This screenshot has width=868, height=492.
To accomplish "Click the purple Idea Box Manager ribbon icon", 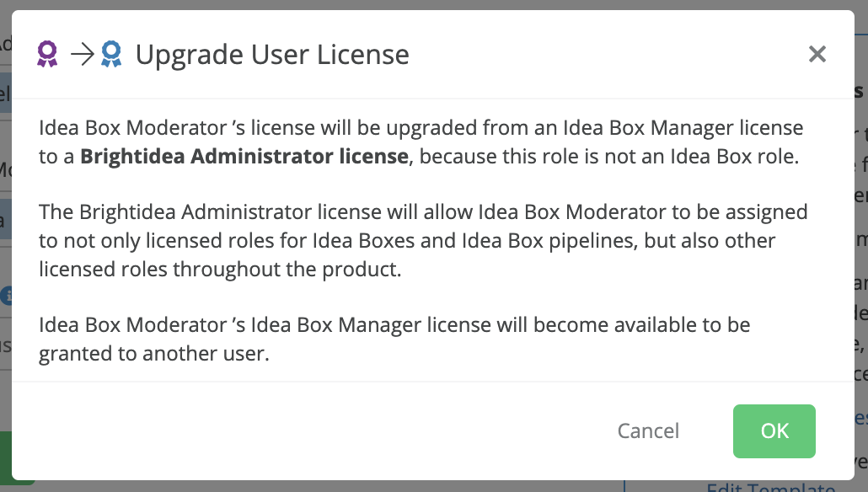I will pos(47,54).
